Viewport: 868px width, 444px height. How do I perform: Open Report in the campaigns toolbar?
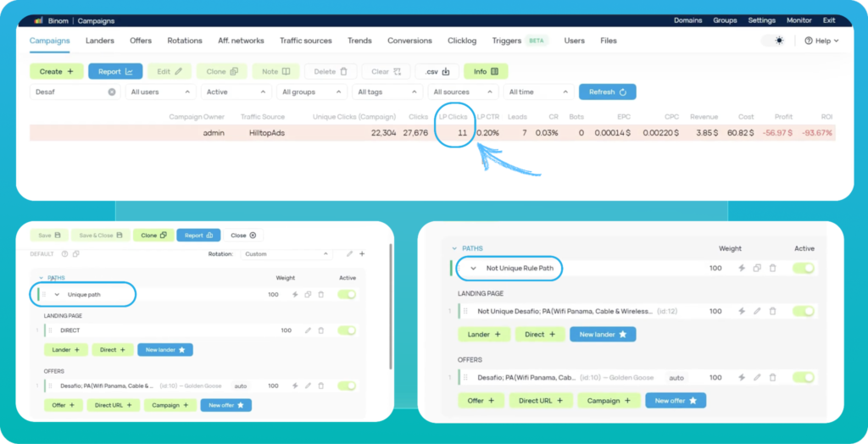(115, 71)
